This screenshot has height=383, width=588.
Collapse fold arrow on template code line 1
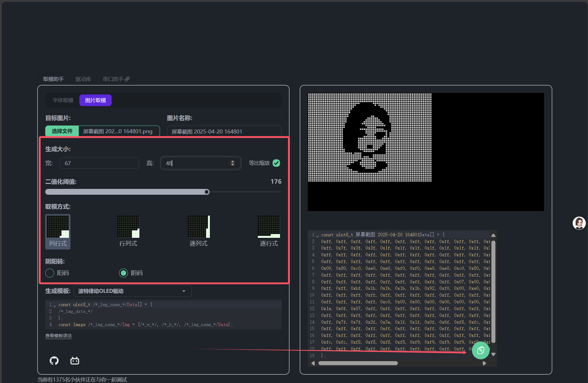point(54,306)
